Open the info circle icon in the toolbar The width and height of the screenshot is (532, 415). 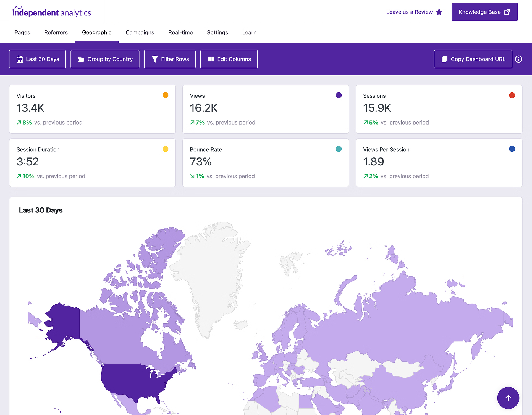(519, 59)
